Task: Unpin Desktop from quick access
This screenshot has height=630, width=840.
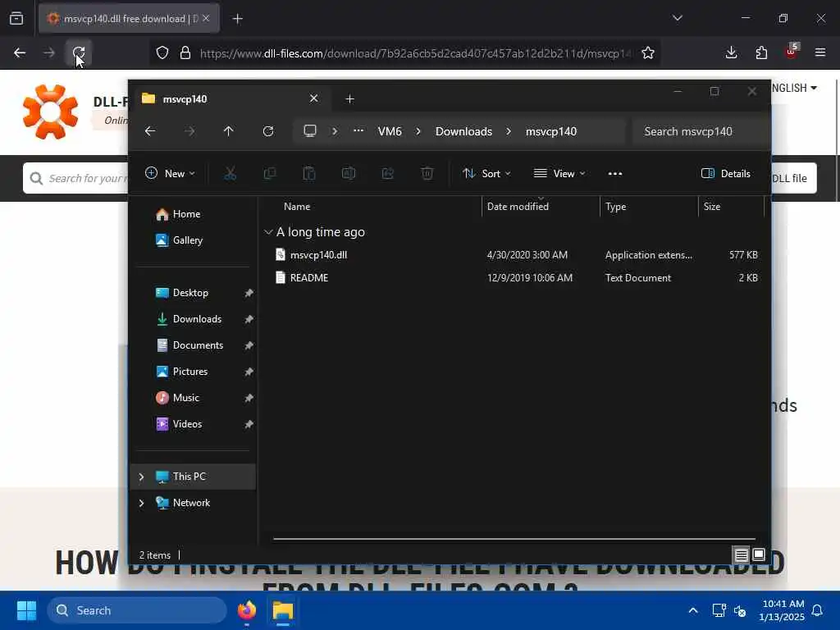Action: pos(249,293)
